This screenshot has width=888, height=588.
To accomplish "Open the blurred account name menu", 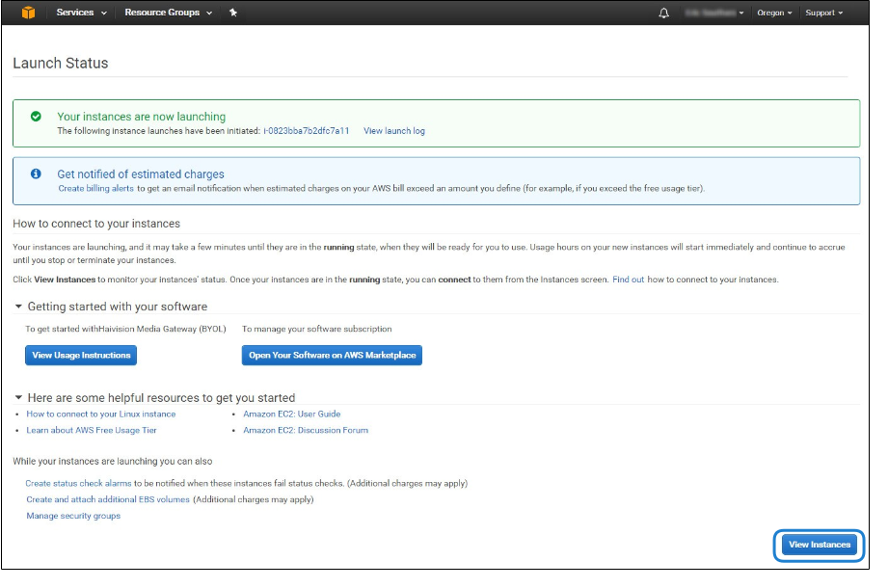I will point(713,13).
